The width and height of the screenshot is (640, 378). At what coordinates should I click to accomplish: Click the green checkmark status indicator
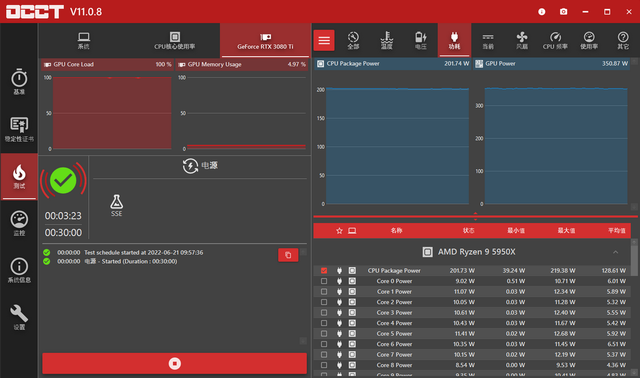pos(63,180)
